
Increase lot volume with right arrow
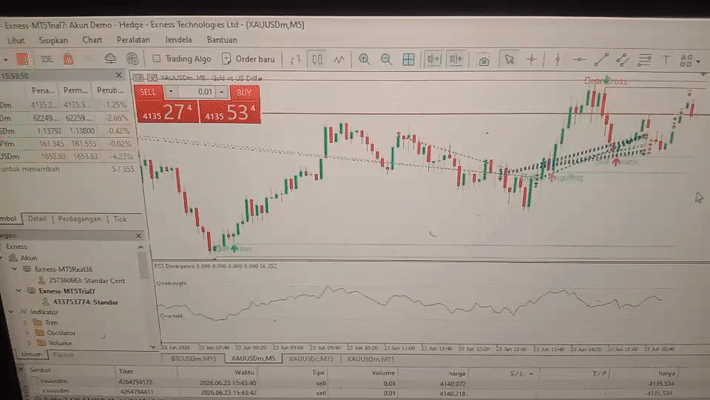tap(222, 92)
